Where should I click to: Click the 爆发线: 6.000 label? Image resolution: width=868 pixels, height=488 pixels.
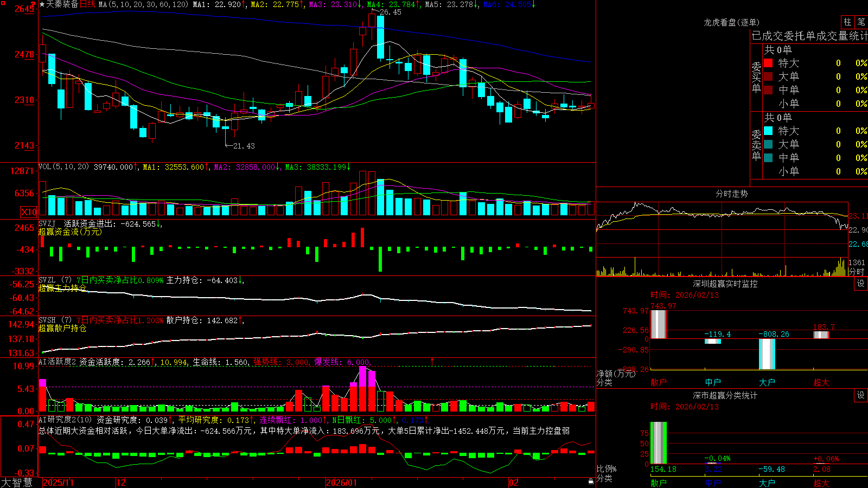pos(343,362)
